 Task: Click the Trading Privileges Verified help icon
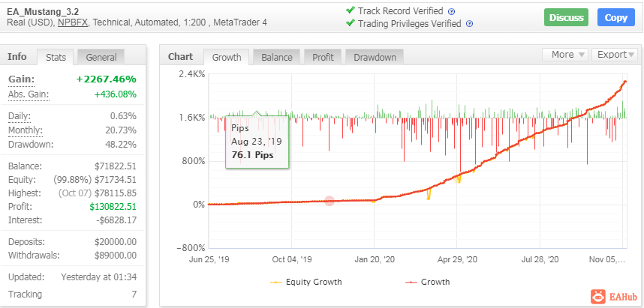[x=469, y=23]
